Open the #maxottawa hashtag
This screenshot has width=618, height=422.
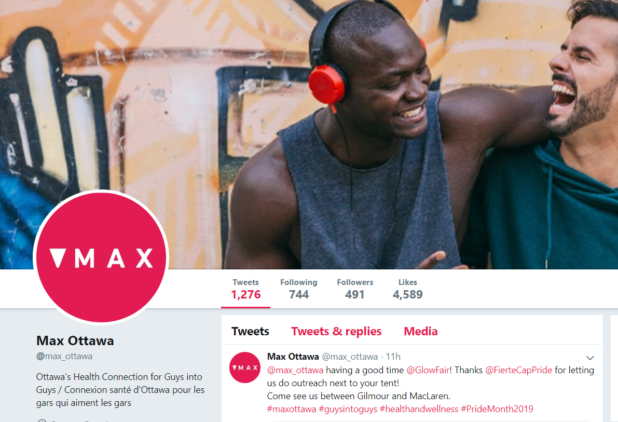[x=291, y=409]
